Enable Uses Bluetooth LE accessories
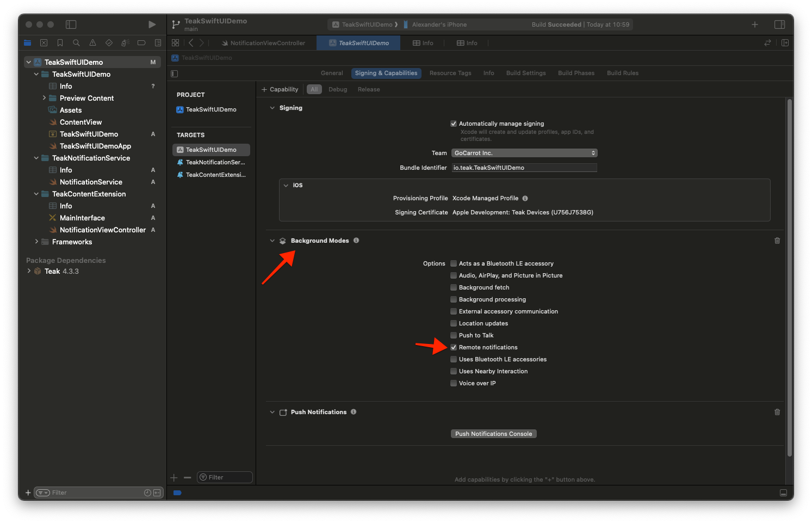812x523 pixels. pyautogui.click(x=454, y=359)
